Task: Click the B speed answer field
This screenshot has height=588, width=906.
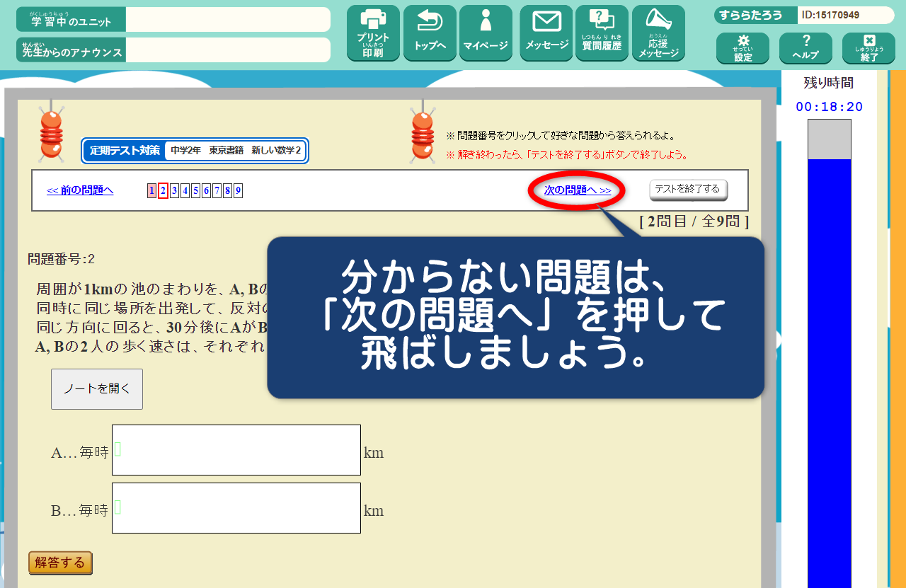Action: [236, 508]
